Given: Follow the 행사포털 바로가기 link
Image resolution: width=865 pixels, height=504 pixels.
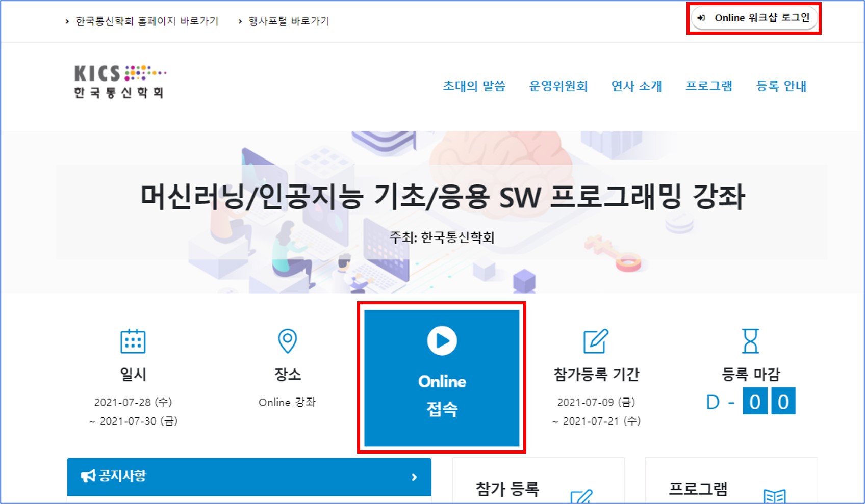Looking at the screenshot, I should pos(289,21).
